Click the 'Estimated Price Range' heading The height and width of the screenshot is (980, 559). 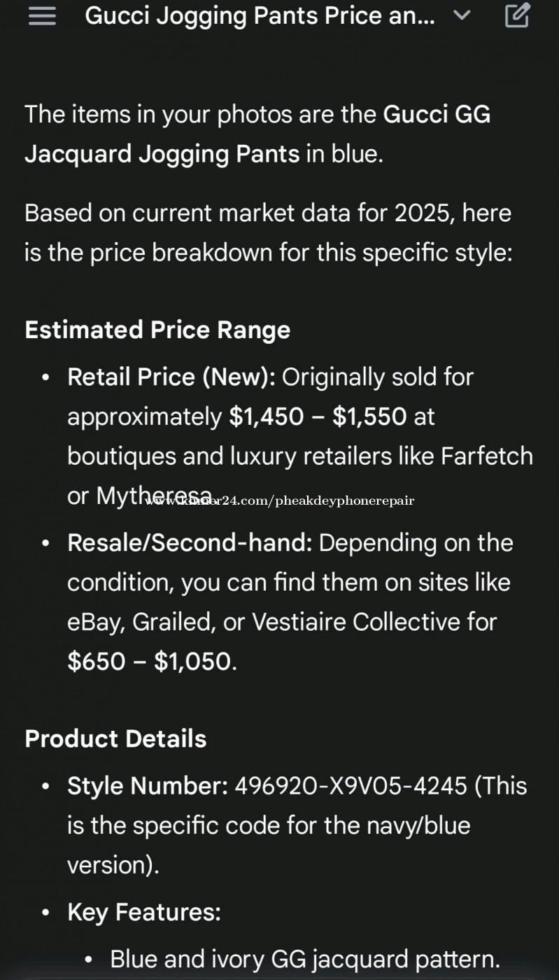pyautogui.click(x=157, y=330)
